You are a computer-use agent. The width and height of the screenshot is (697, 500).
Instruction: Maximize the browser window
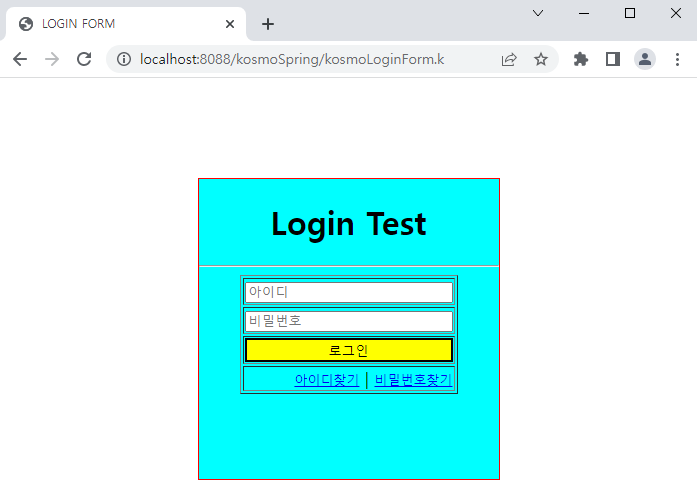tap(630, 13)
